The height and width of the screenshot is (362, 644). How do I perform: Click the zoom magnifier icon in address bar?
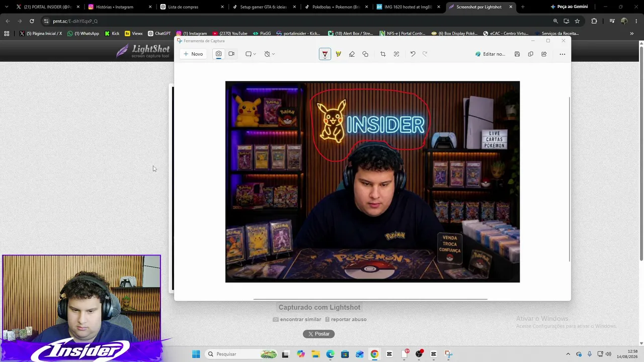(555, 21)
